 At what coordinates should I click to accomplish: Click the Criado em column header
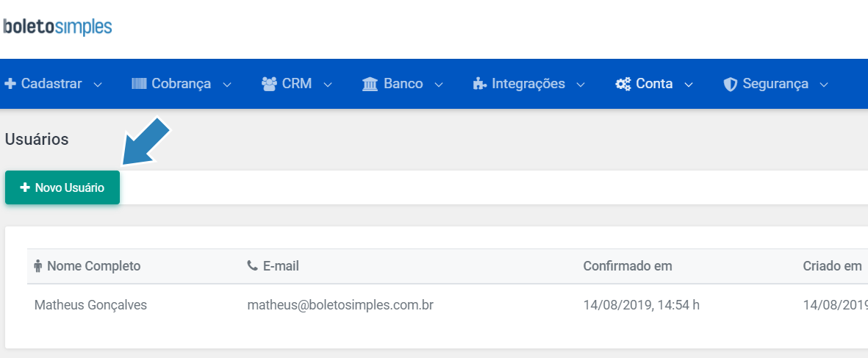[832, 266]
